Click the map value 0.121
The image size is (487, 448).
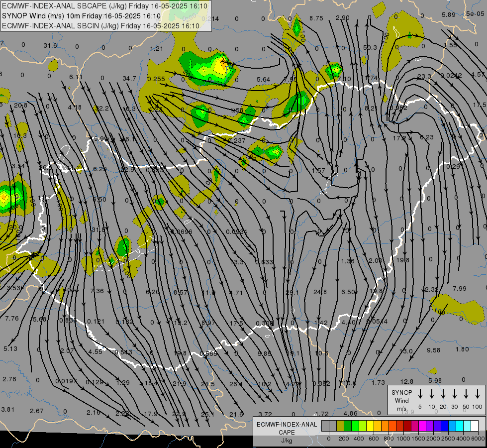click(x=96, y=321)
